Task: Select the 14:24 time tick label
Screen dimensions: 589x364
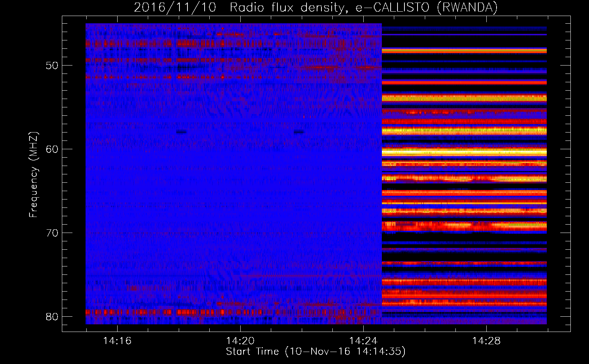Action: pyautogui.click(x=363, y=341)
